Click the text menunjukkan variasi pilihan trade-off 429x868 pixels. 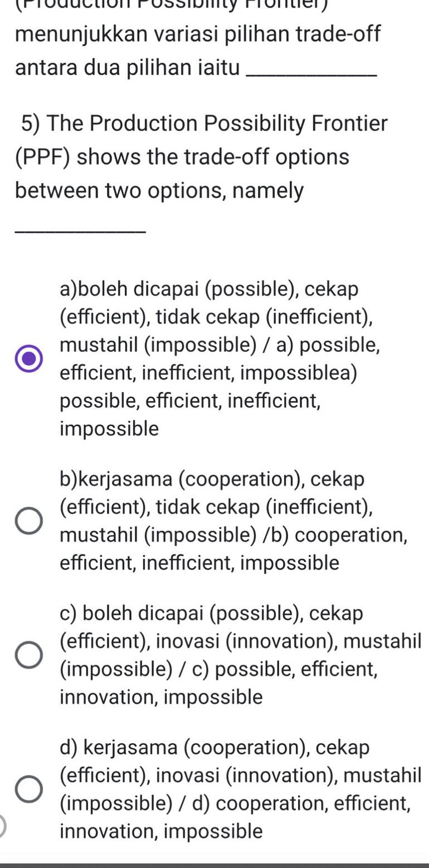(x=197, y=35)
